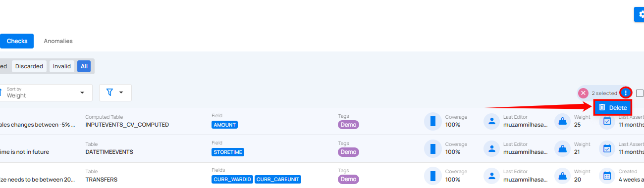644x188 pixels.
Task: Click the Sort by dropdown arrow
Action: [x=82, y=93]
